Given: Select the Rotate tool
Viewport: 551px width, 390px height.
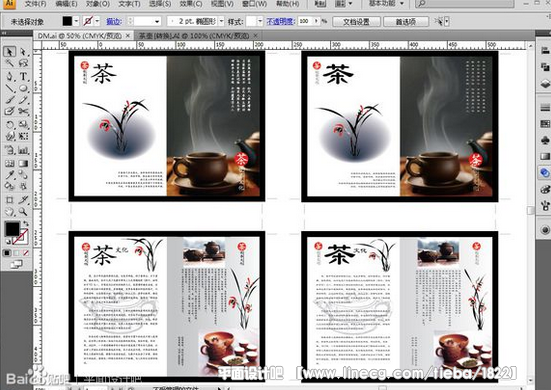Looking at the screenshot, I should [x=9, y=124].
